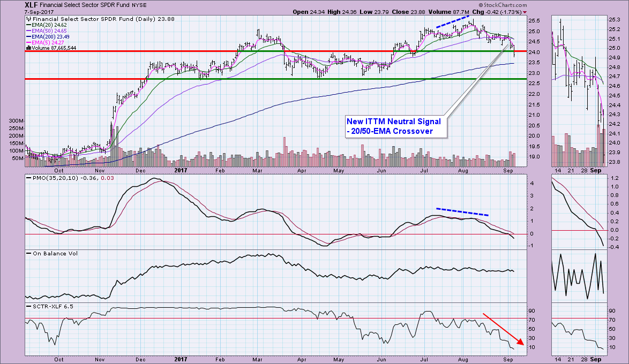The width and height of the screenshot is (629, 364).
Task: Click the red down-triangle beside the Chg value
Action: [525, 12]
